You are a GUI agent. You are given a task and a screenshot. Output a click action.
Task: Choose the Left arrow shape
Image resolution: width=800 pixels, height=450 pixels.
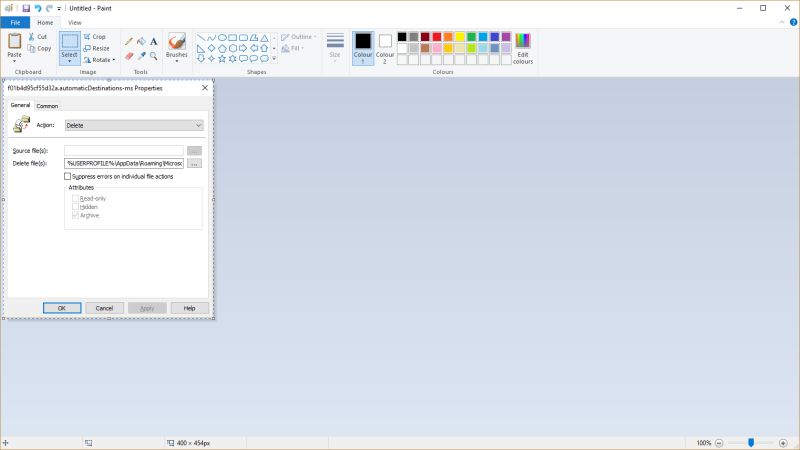click(254, 48)
